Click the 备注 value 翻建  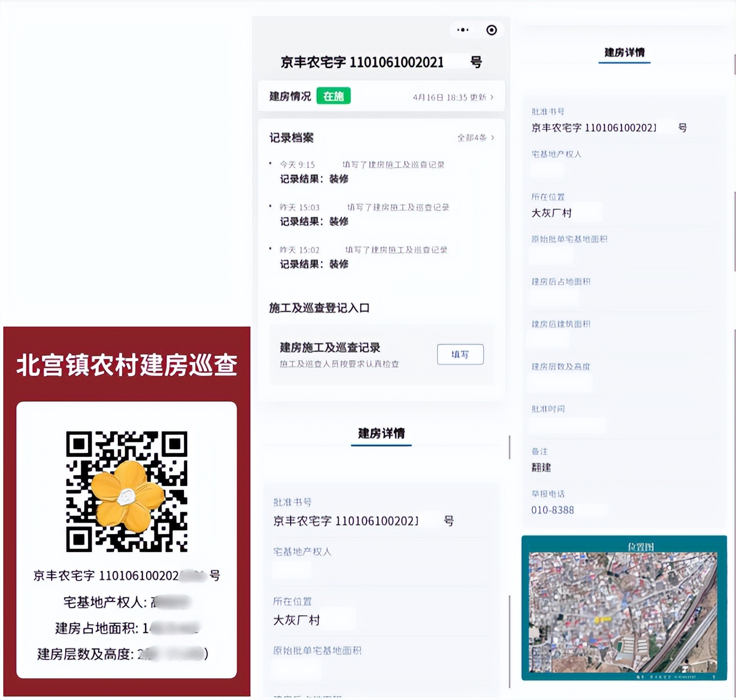point(540,468)
